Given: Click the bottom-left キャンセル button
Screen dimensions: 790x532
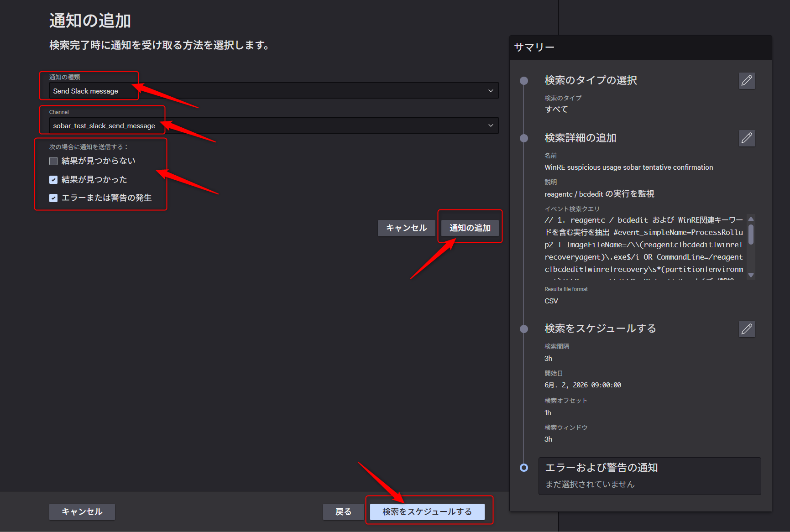Looking at the screenshot, I should pyautogui.click(x=82, y=512).
